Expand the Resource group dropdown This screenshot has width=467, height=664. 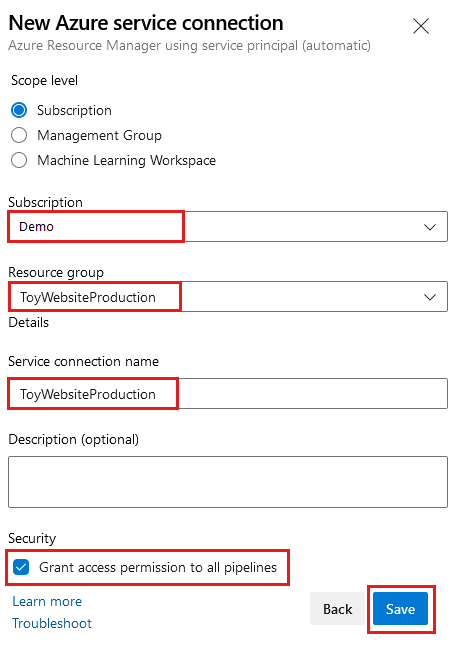click(x=228, y=296)
